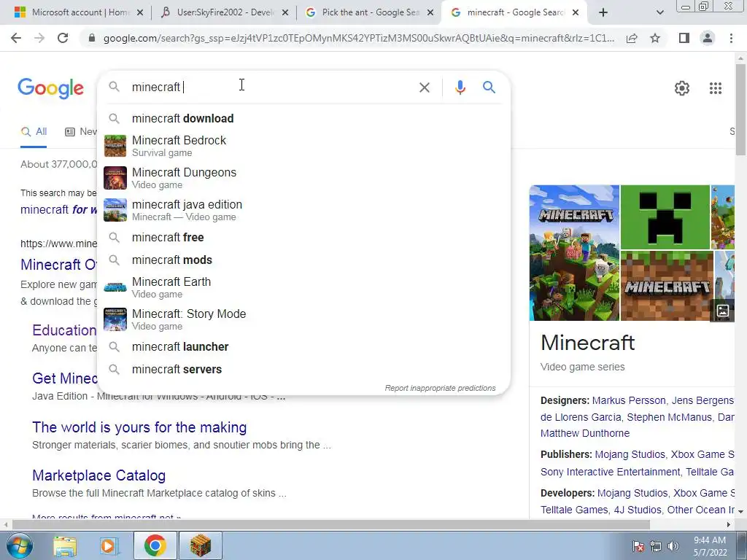747x560 pixels.
Task: Start voice search with the microphone
Action: pos(460,87)
